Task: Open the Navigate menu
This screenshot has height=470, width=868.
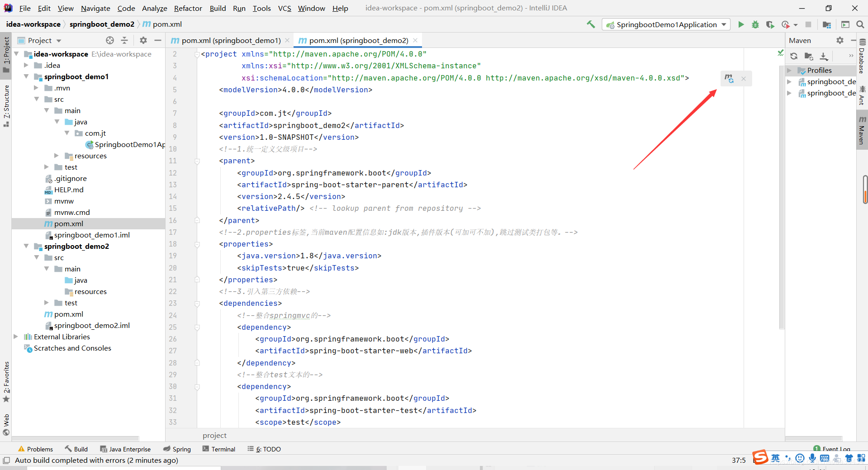Action: [95, 8]
